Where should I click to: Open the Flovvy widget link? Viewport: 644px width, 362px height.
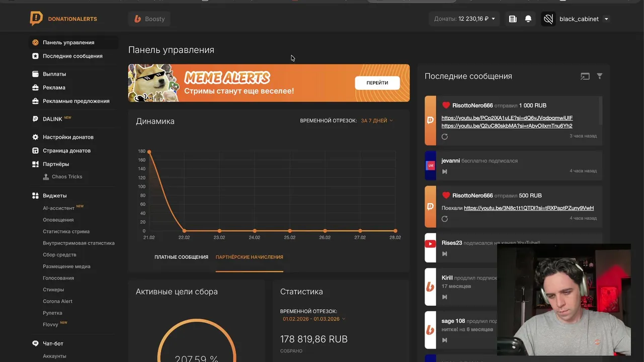tap(50, 324)
